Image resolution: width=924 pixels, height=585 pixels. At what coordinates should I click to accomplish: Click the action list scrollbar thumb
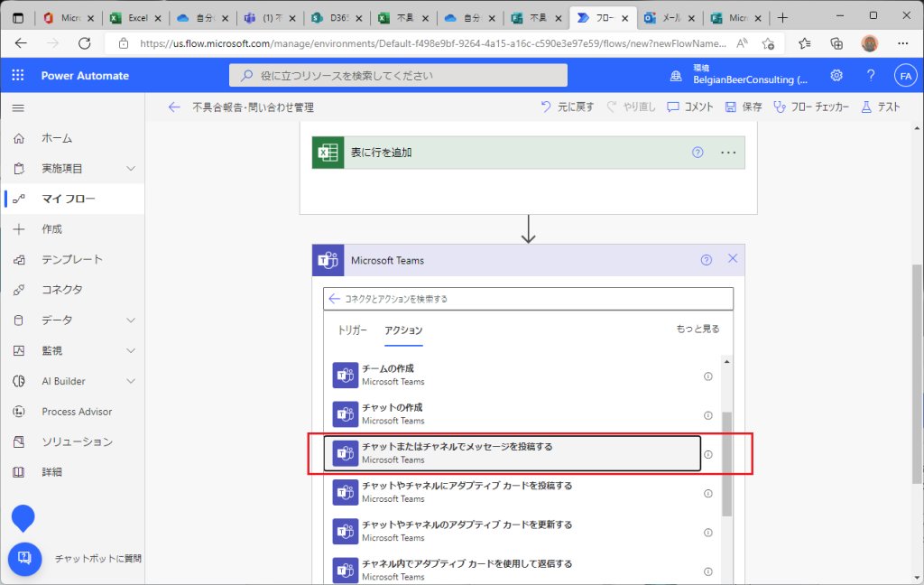click(727, 464)
